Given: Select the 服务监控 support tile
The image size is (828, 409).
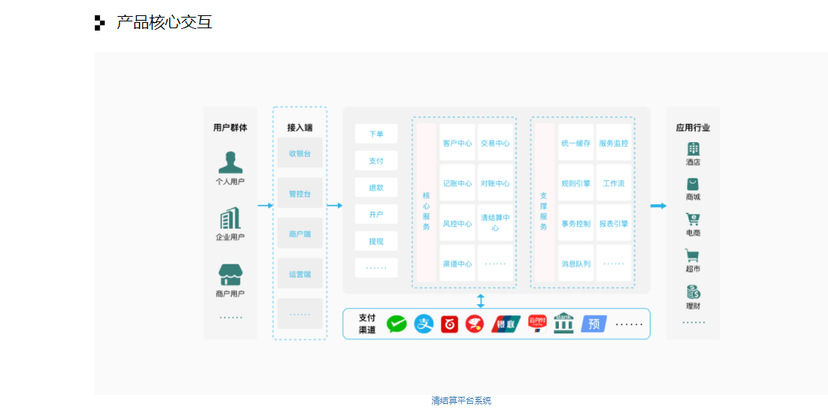Looking at the screenshot, I should (x=614, y=142).
